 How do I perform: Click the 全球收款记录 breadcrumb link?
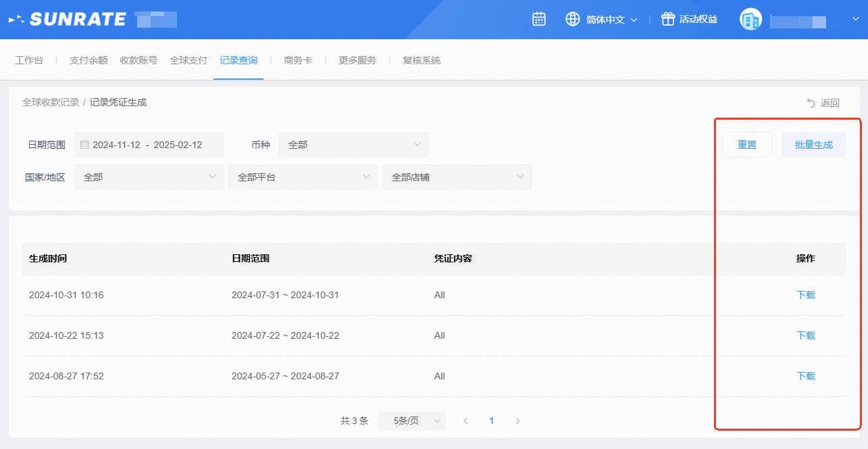[x=51, y=102]
